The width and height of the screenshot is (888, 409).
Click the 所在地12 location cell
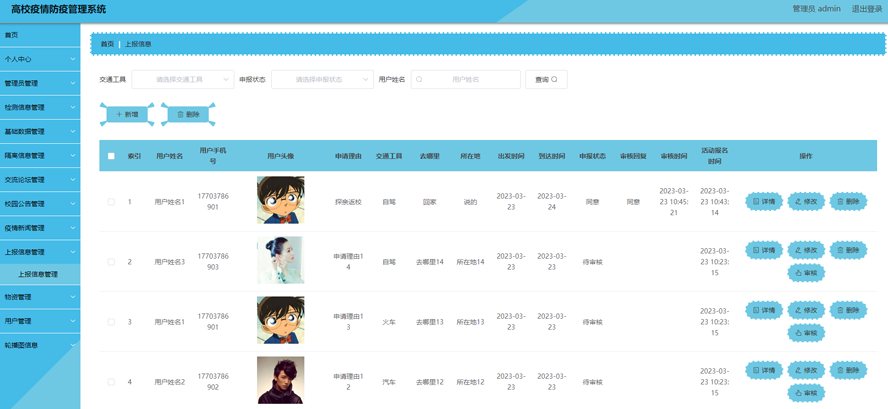[x=471, y=382]
